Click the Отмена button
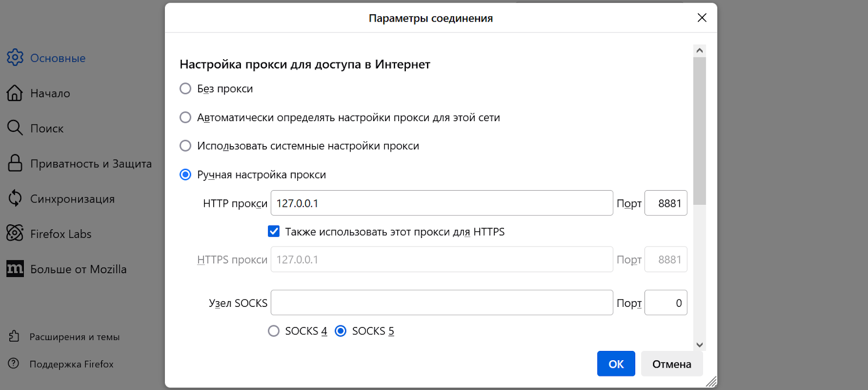868x390 pixels. click(x=672, y=364)
